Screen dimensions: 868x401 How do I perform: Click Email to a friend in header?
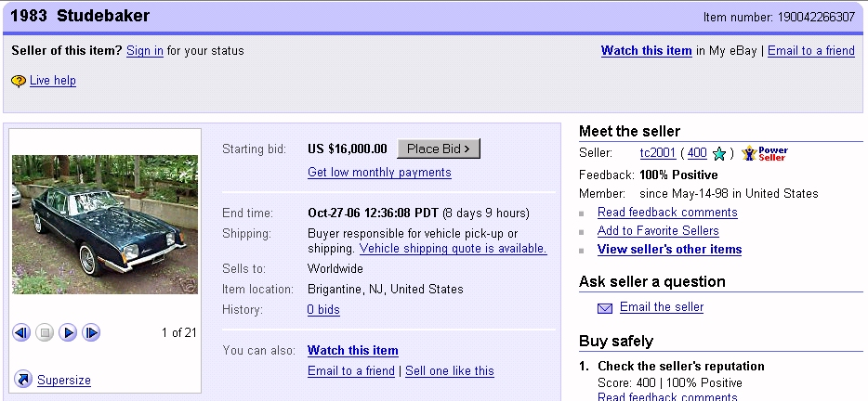810,51
